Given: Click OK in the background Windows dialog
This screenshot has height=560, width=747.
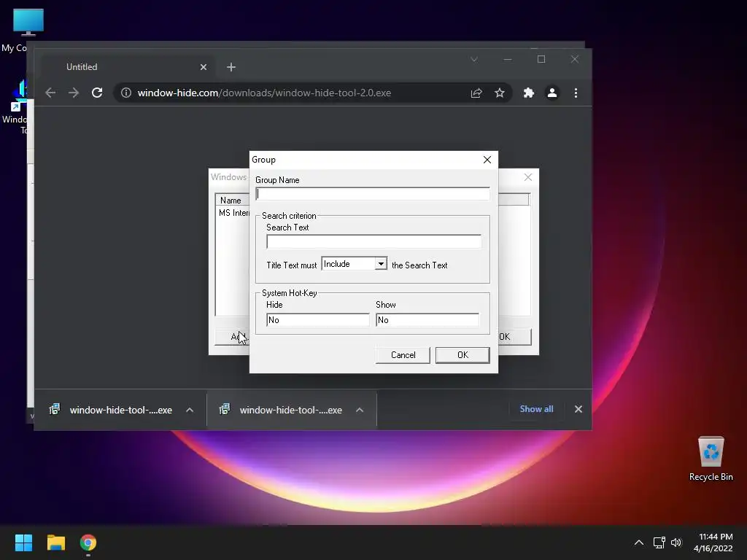Looking at the screenshot, I should (x=514, y=337).
